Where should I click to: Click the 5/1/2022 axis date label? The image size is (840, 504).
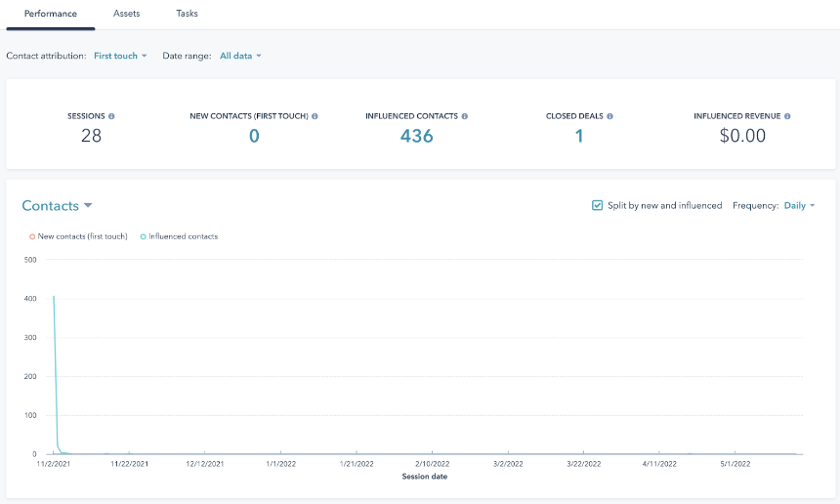point(735,464)
